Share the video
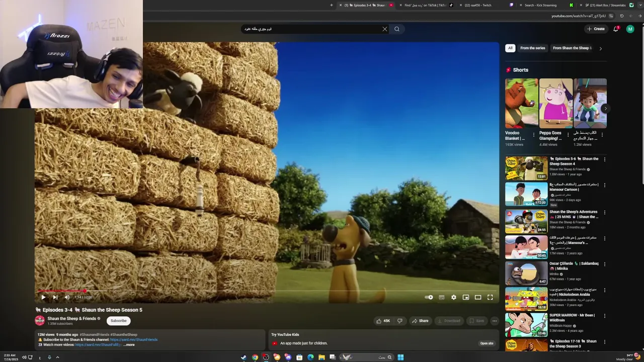This screenshot has width=644, height=362. tap(420, 321)
